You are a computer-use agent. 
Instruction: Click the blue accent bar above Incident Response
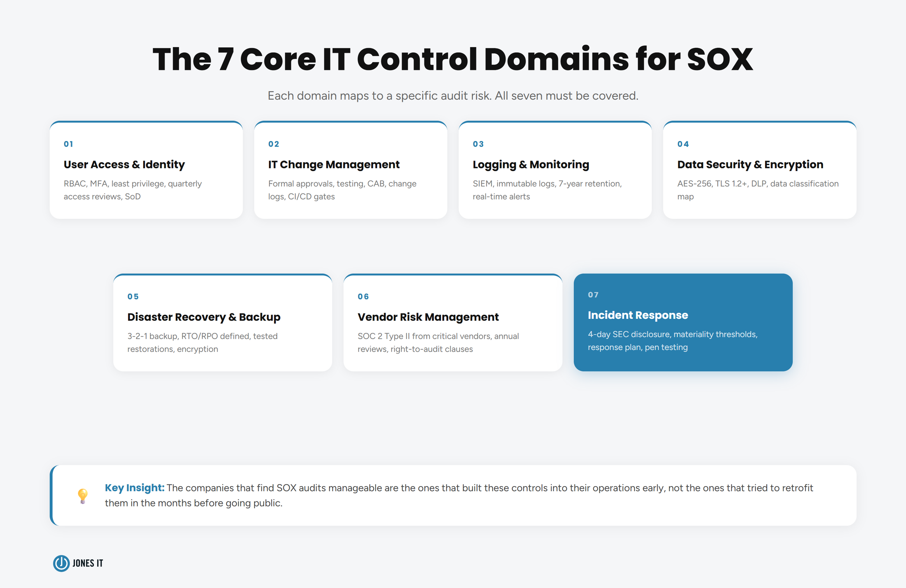tap(683, 275)
